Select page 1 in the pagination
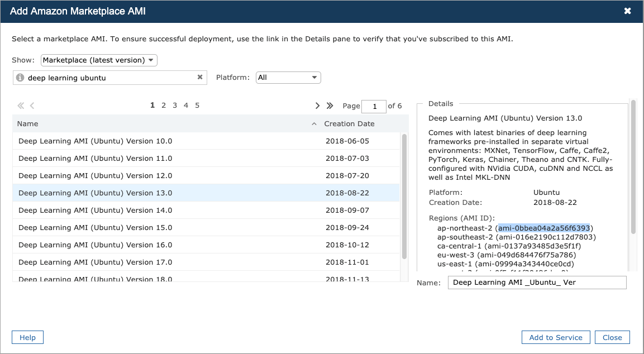 (x=152, y=105)
